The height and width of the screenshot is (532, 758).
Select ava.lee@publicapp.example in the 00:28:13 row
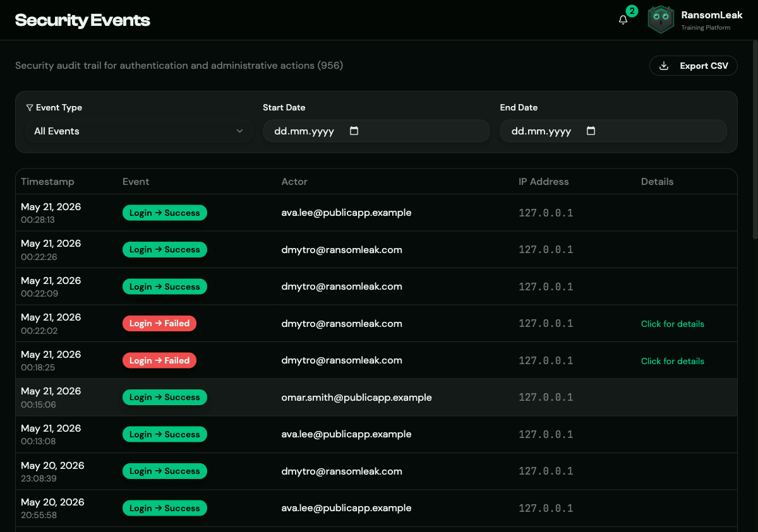(347, 213)
